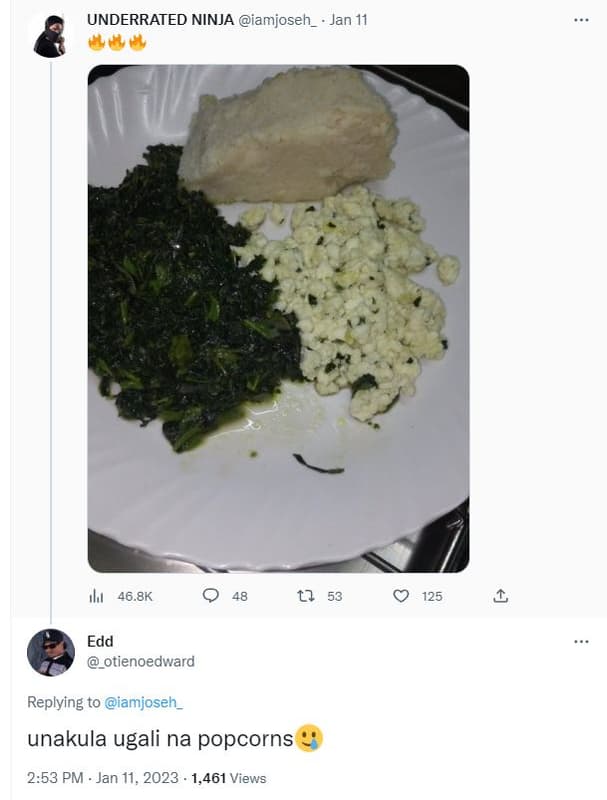Click the share icon under the food photo
Image resolution: width=607 pixels, height=800 pixels.
click(501, 596)
